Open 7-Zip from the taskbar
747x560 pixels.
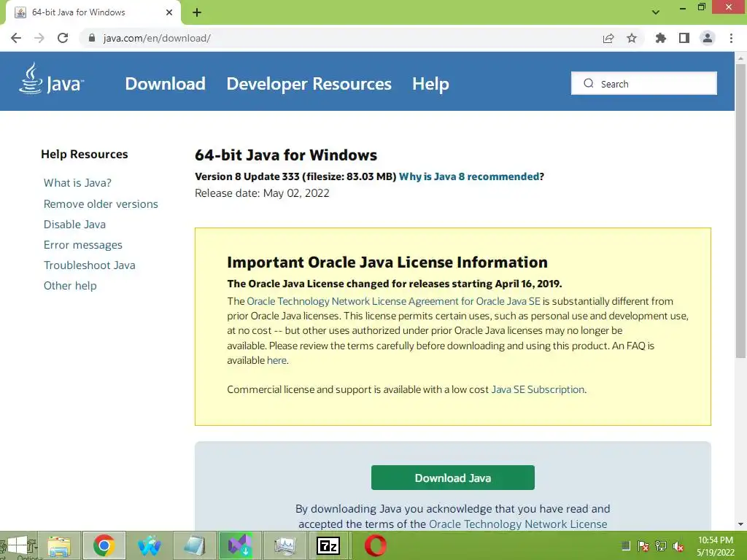[x=329, y=546]
